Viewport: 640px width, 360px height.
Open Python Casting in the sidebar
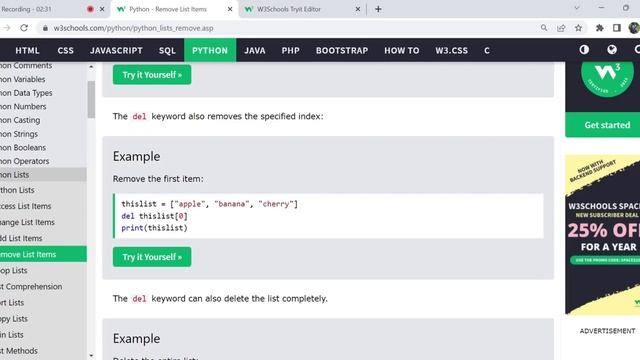43,120
